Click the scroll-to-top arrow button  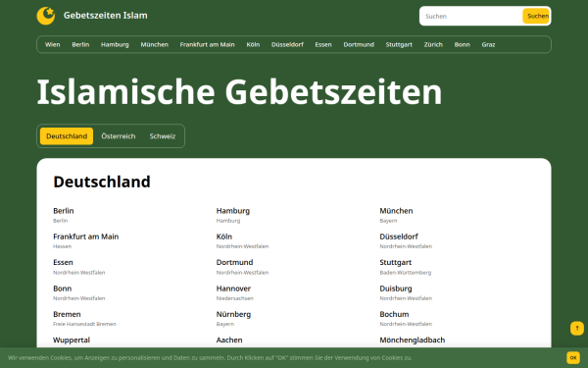pyautogui.click(x=577, y=328)
